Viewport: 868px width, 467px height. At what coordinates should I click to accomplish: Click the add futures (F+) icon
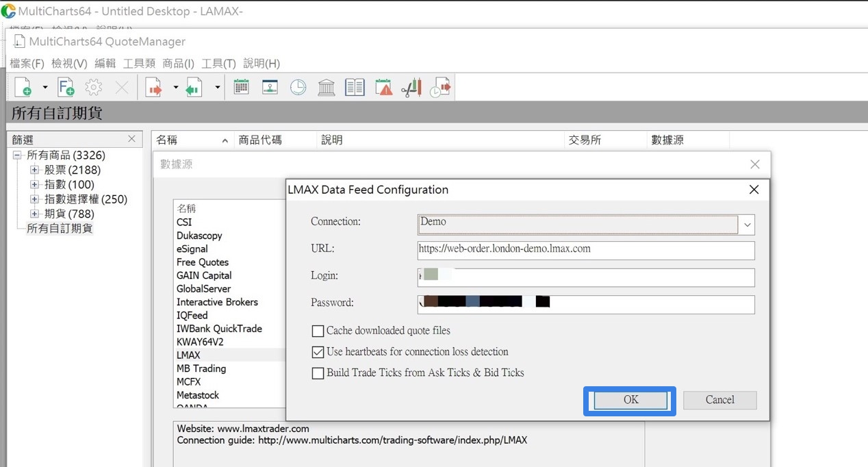pos(66,88)
